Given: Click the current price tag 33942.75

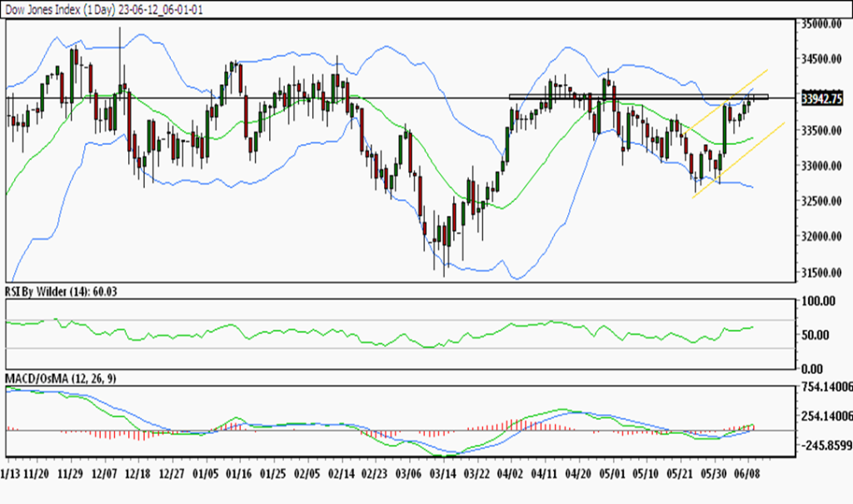Looking at the screenshot, I should [x=822, y=98].
